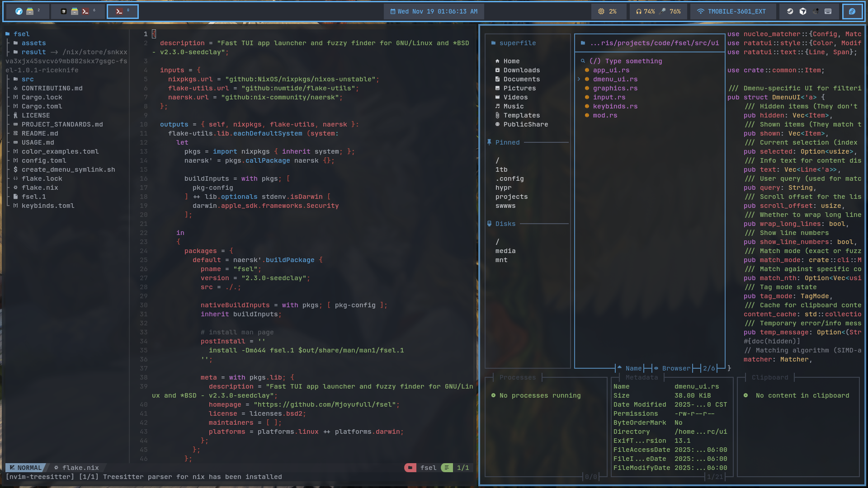Open the Downloads folder in superfile sidebar
The height and width of the screenshot is (488, 868).
[521, 70]
